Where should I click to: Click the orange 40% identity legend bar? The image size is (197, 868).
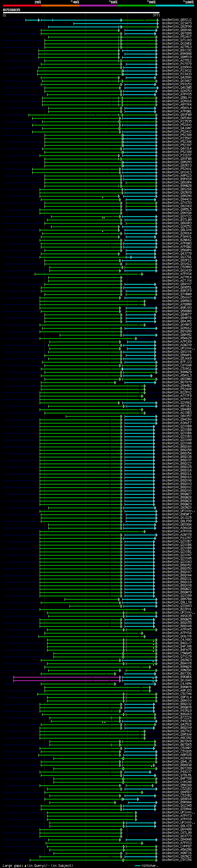tap(60, 6)
